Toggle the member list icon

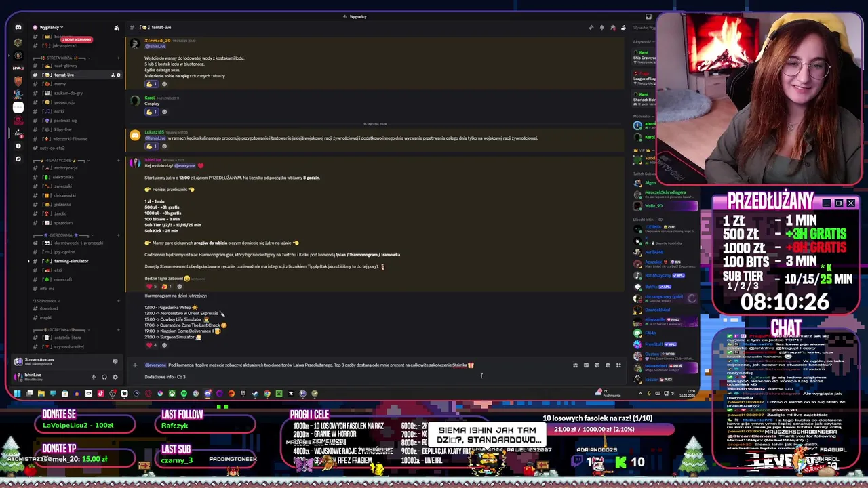[x=623, y=28]
